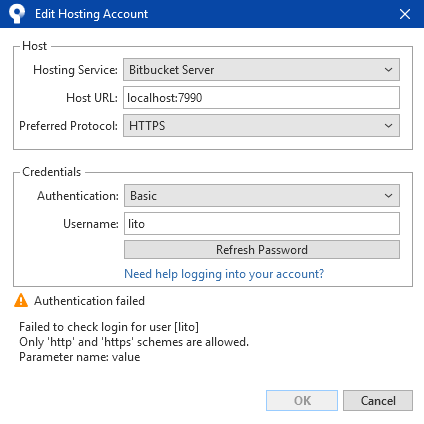Open the Authentication type dropdown
The height and width of the screenshot is (424, 424).
click(262, 196)
